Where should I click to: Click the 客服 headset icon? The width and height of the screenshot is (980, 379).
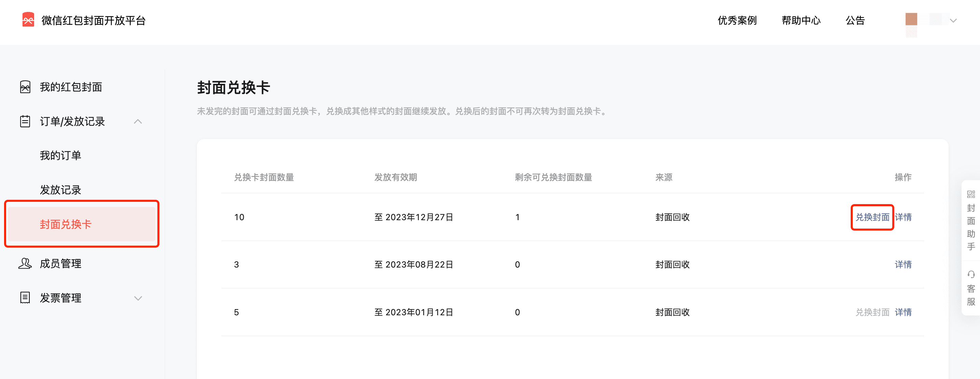pyautogui.click(x=971, y=274)
